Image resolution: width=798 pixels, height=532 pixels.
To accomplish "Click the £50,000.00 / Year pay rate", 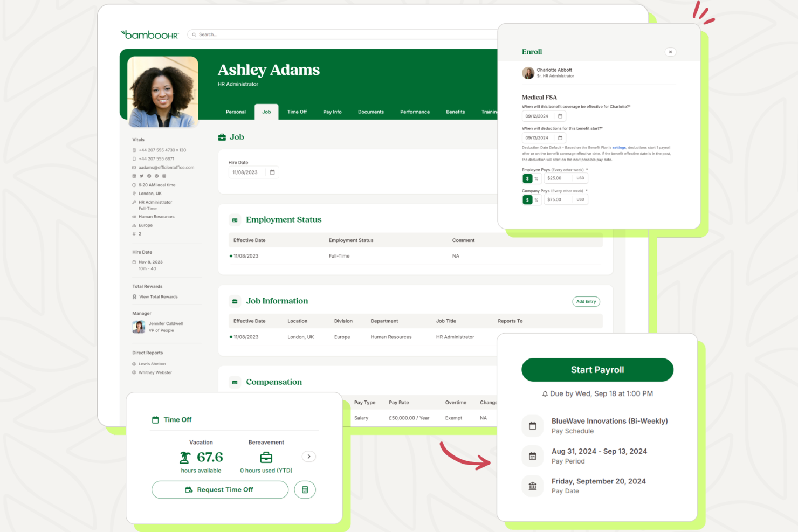I will [x=409, y=418].
